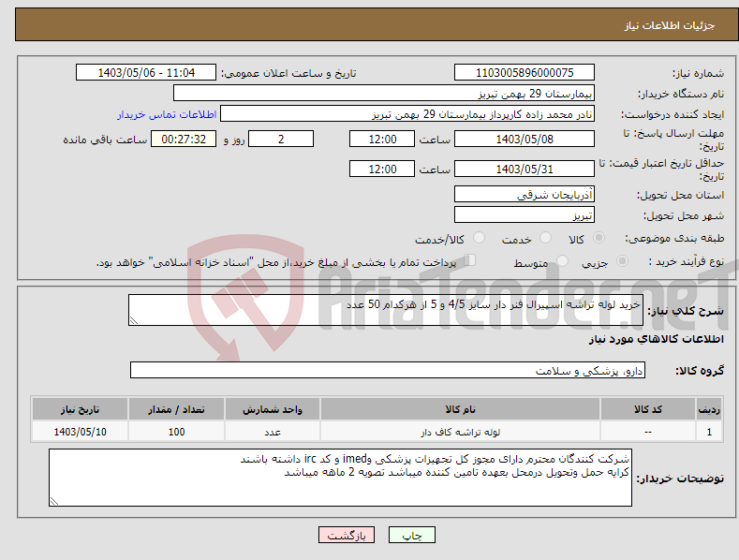Click the remaining time field 00:27:32
739x560 pixels.
[184, 139]
